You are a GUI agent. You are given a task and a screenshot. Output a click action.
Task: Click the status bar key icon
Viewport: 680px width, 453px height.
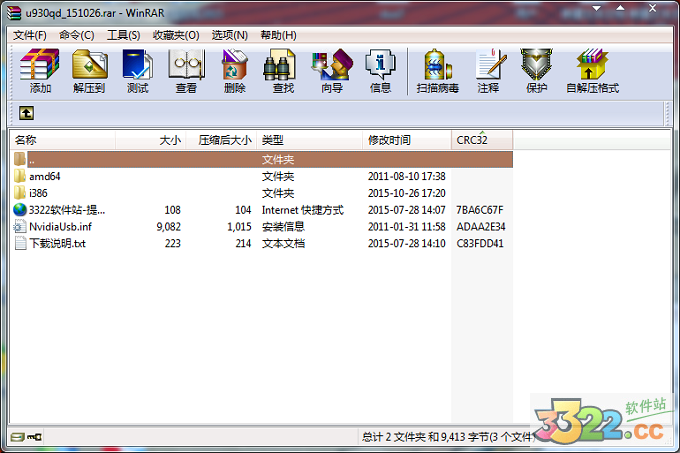34,437
